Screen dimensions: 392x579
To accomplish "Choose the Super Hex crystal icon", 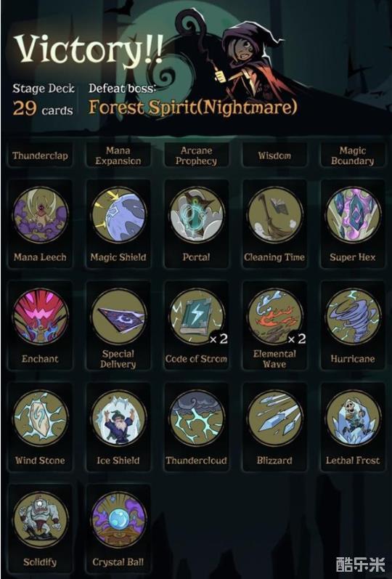I will [354, 215].
